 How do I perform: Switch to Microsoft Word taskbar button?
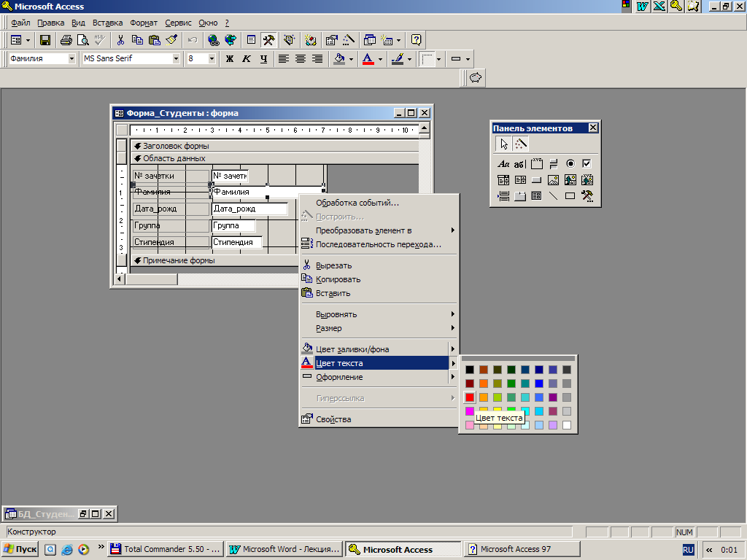(285, 549)
